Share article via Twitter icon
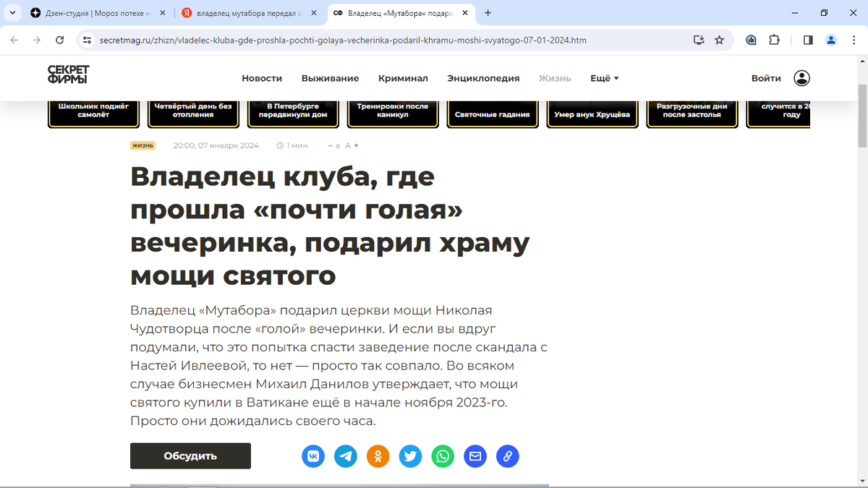Image resolution: width=868 pixels, height=488 pixels. tap(410, 456)
